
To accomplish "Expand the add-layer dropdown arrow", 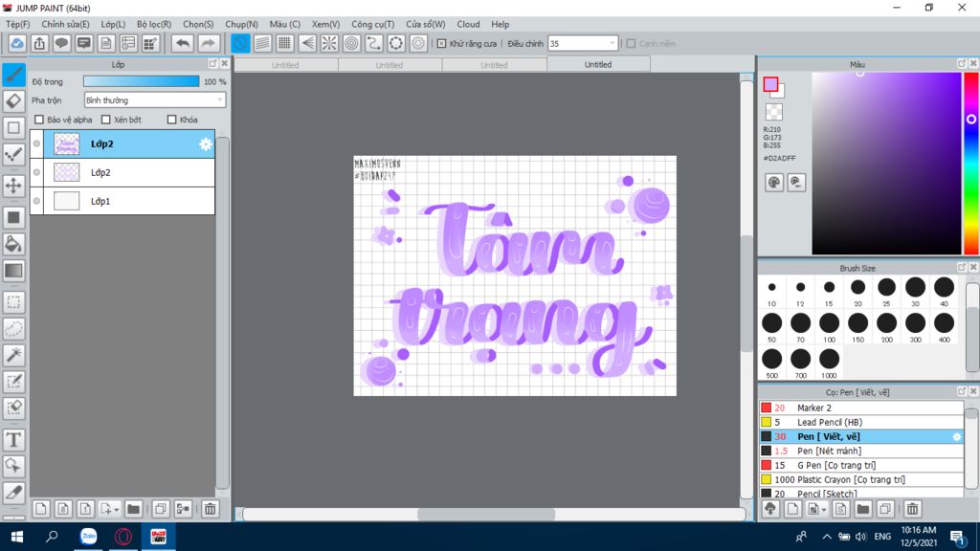I will (x=116, y=510).
